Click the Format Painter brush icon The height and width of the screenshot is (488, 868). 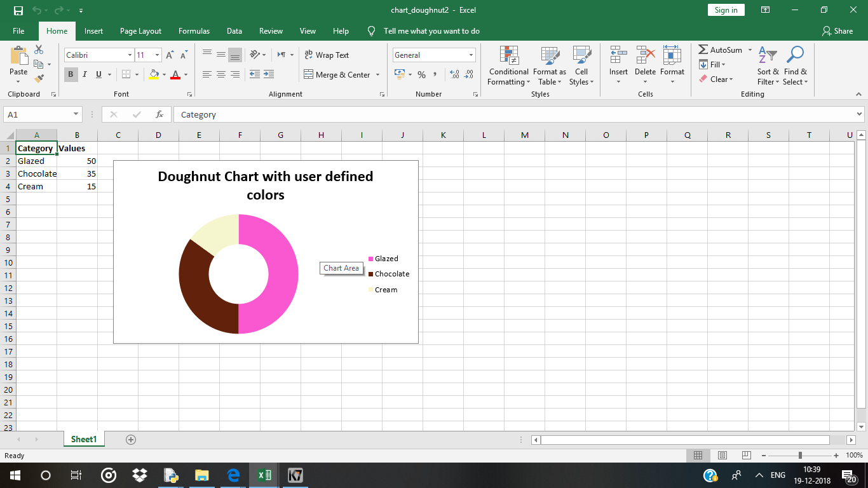(x=39, y=79)
